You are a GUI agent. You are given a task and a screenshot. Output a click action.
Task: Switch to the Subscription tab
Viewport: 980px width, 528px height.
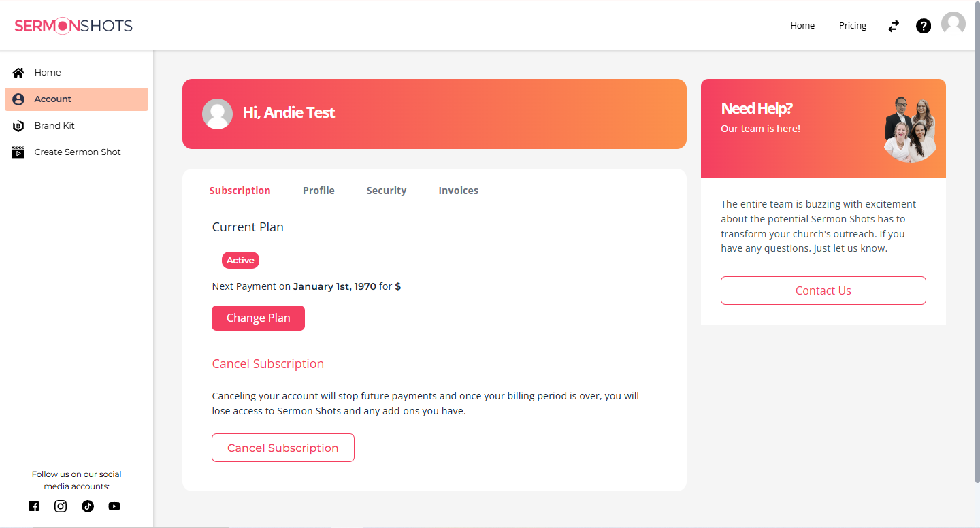pyautogui.click(x=240, y=191)
